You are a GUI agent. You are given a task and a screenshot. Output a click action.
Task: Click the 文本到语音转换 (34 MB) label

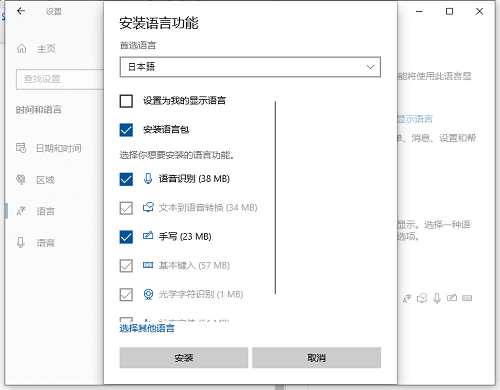coord(208,208)
